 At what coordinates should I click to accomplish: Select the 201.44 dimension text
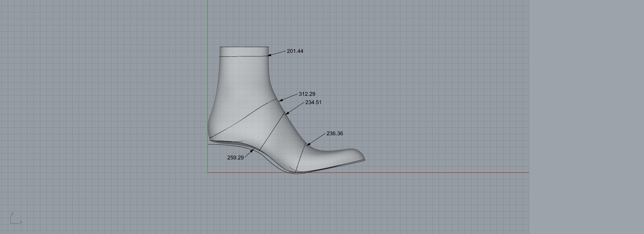295,51
